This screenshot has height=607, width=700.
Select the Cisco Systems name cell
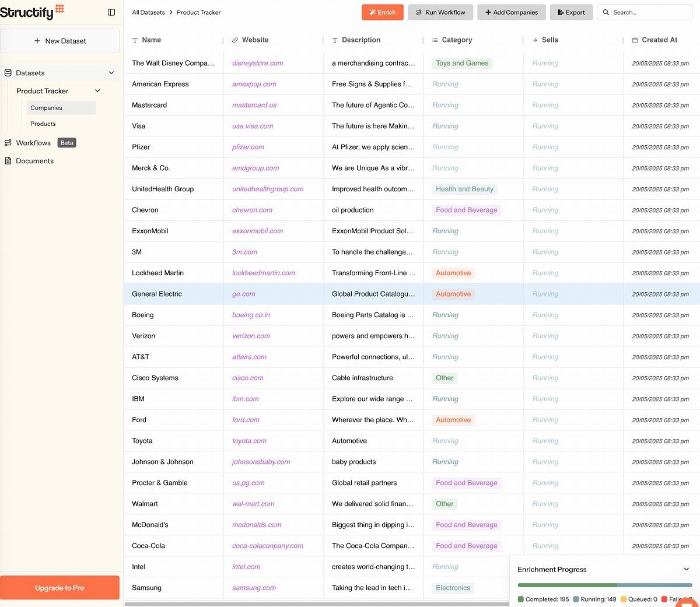pyautogui.click(x=155, y=378)
